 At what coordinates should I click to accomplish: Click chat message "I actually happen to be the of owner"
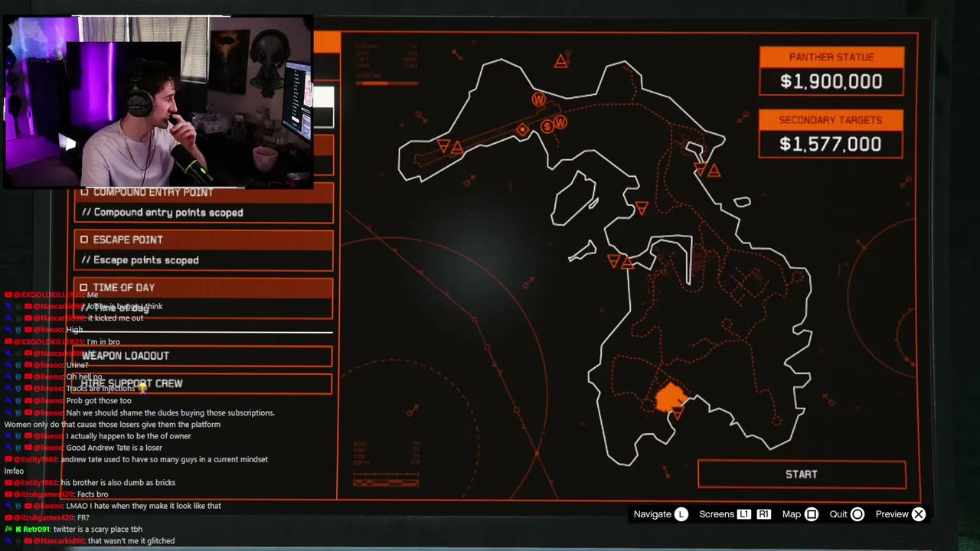coord(129,436)
